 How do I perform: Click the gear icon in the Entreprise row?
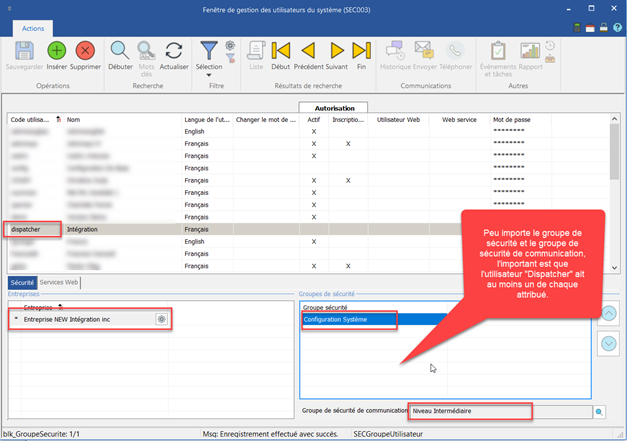[x=160, y=319]
